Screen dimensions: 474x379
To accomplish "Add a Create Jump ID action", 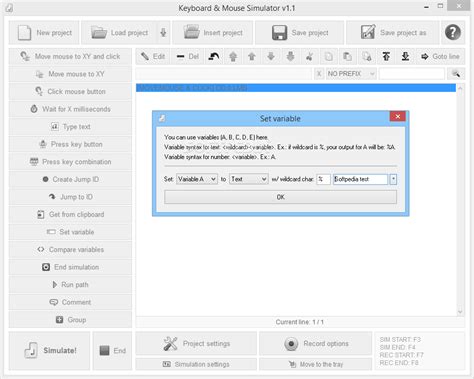I will coord(70,179).
